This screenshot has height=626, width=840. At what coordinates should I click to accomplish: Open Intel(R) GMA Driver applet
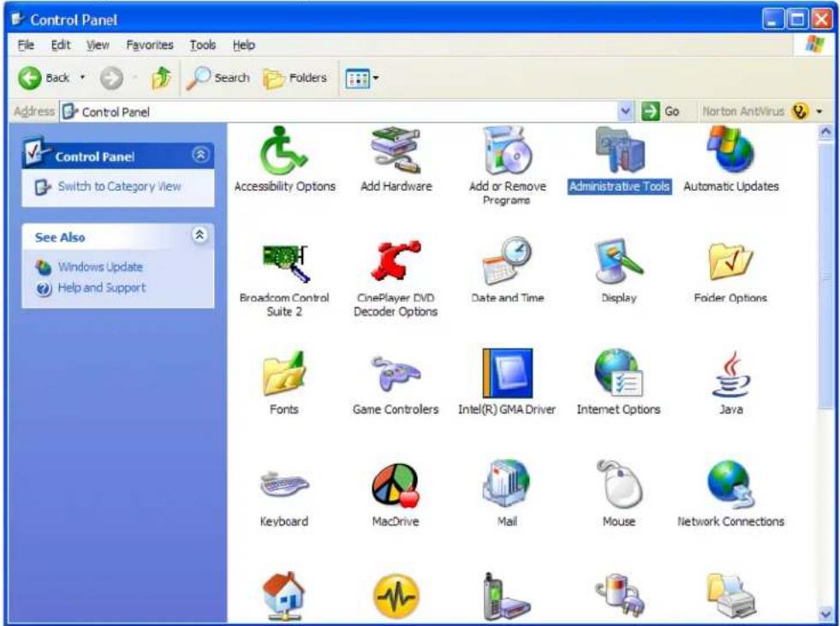click(507, 382)
